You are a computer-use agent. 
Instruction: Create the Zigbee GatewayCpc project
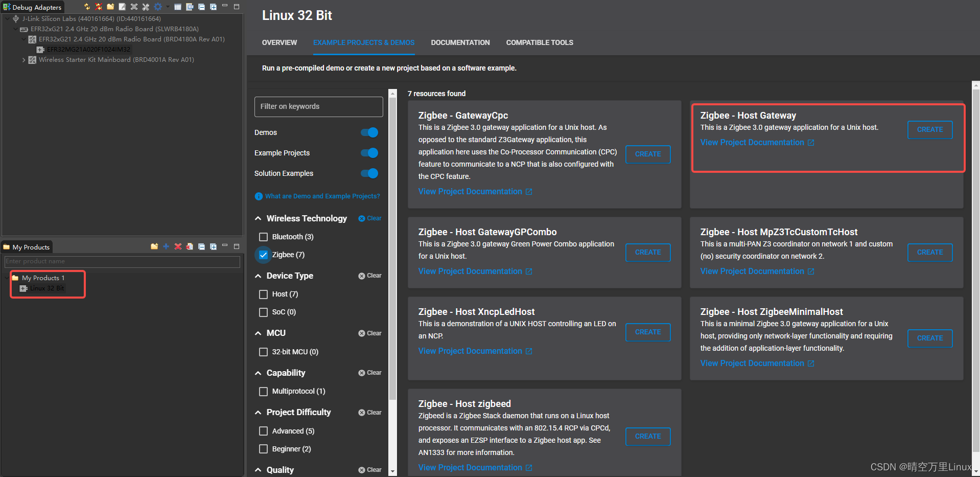point(648,154)
